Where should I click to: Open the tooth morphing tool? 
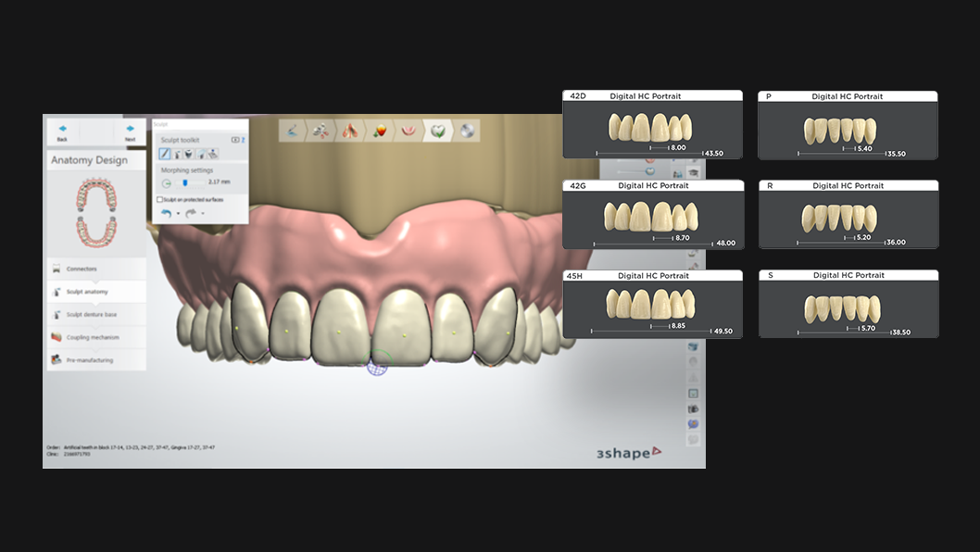click(189, 154)
